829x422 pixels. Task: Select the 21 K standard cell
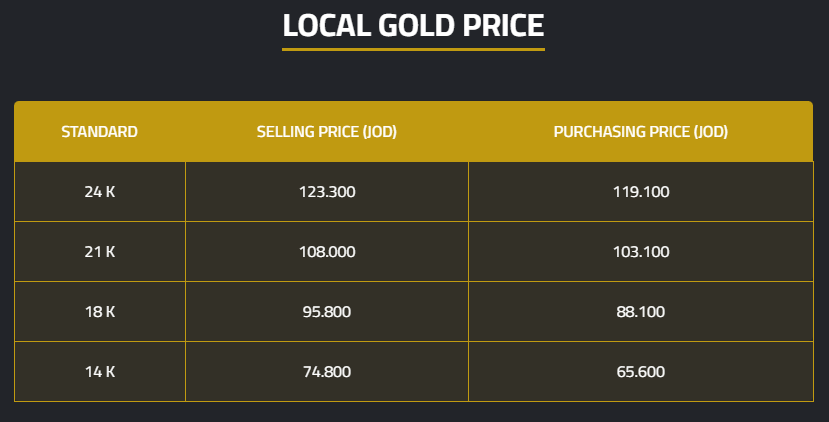click(x=99, y=252)
